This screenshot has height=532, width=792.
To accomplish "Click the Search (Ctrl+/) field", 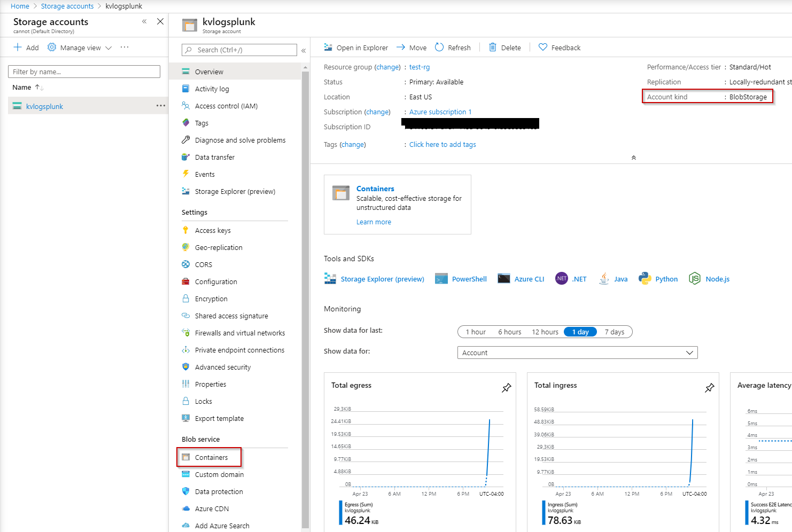I will (x=239, y=50).
